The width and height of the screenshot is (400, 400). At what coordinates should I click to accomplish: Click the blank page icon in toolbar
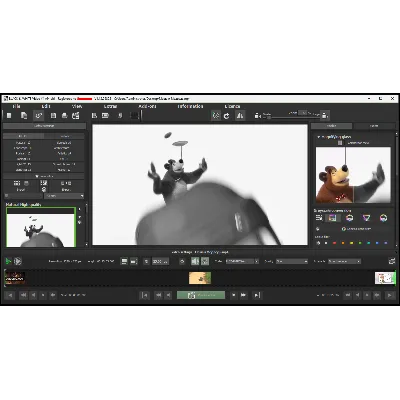[9, 115]
